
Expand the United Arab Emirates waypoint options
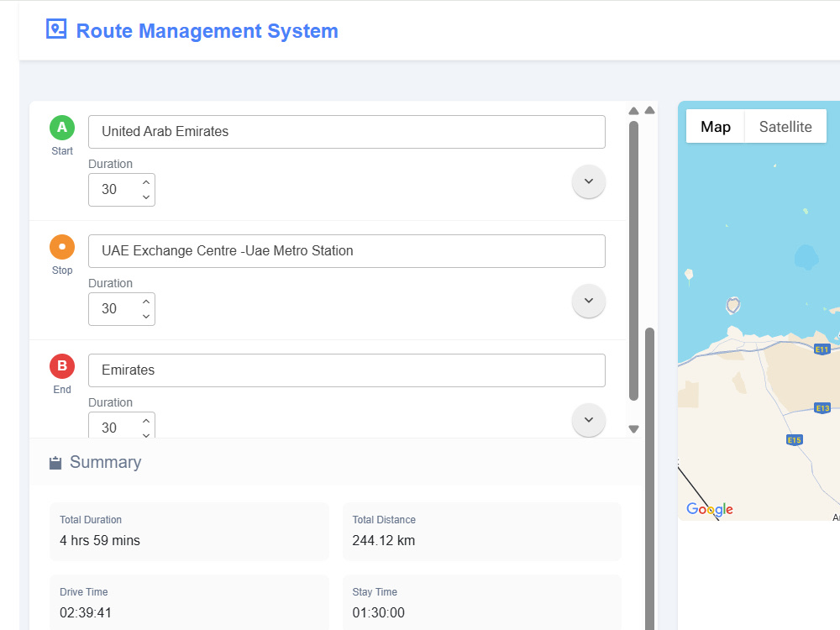(588, 181)
